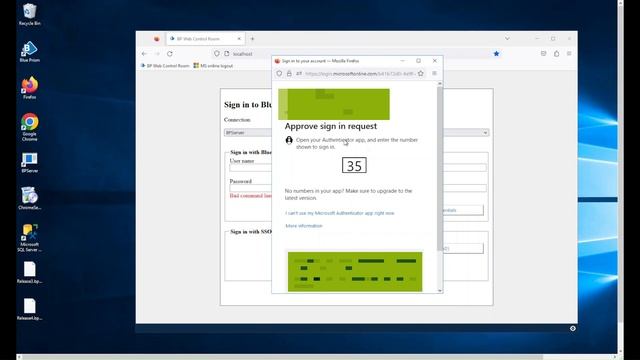Bookmark the Microsoft sign-in page with the star
Viewport: 640px width, 360px height.
click(x=421, y=73)
